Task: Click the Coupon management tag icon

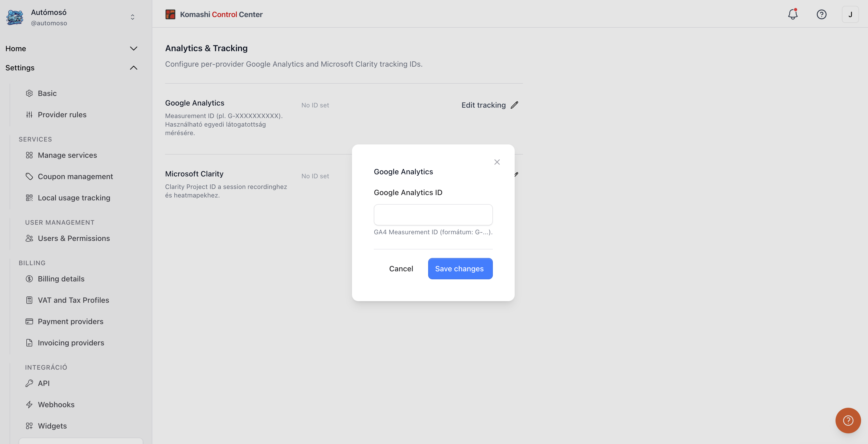Action: [29, 176]
